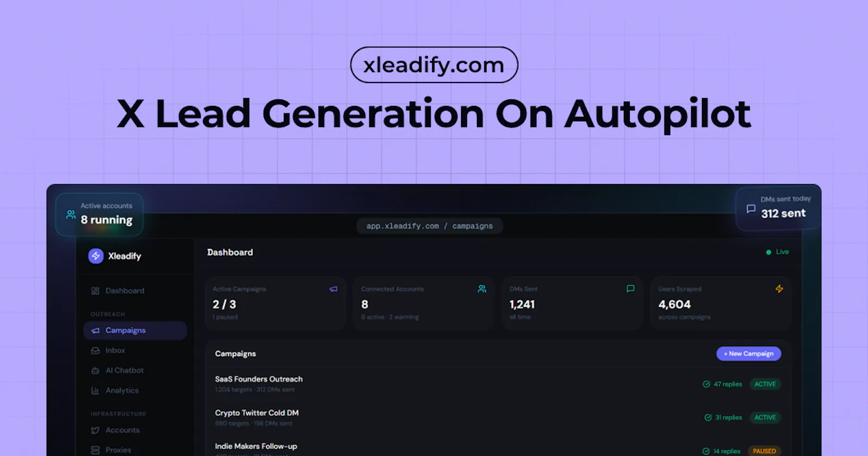Click the 8 connected accounts value

(365, 305)
